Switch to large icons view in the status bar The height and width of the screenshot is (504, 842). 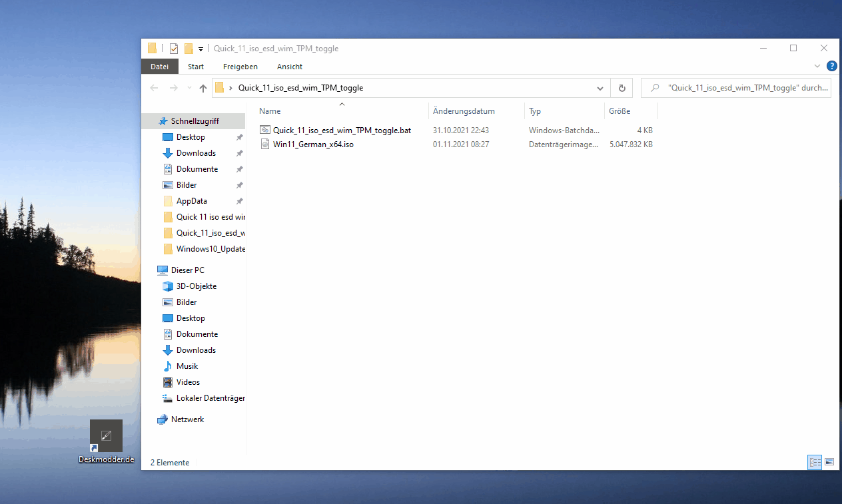[x=829, y=462]
